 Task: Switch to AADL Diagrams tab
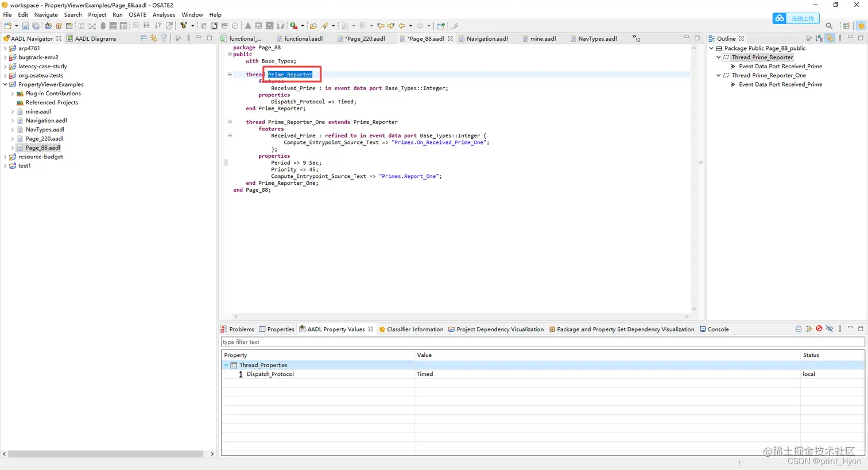pos(91,38)
